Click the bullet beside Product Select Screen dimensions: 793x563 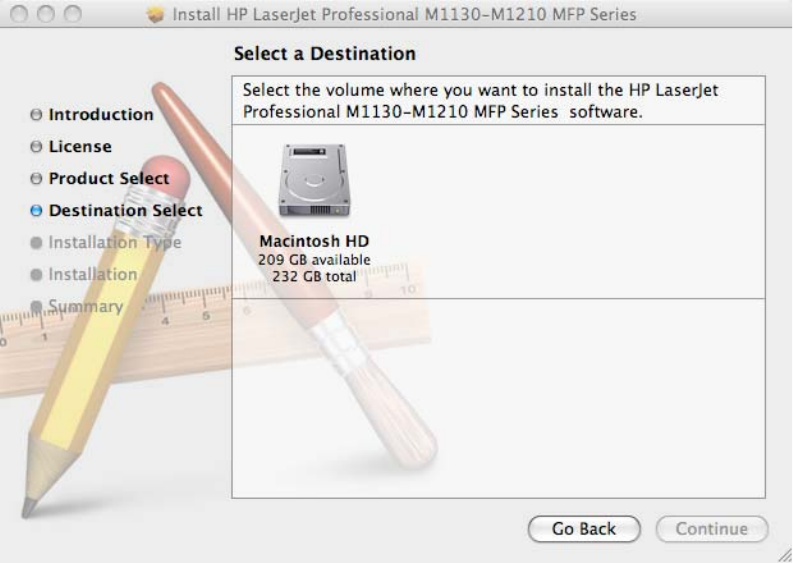(x=36, y=179)
